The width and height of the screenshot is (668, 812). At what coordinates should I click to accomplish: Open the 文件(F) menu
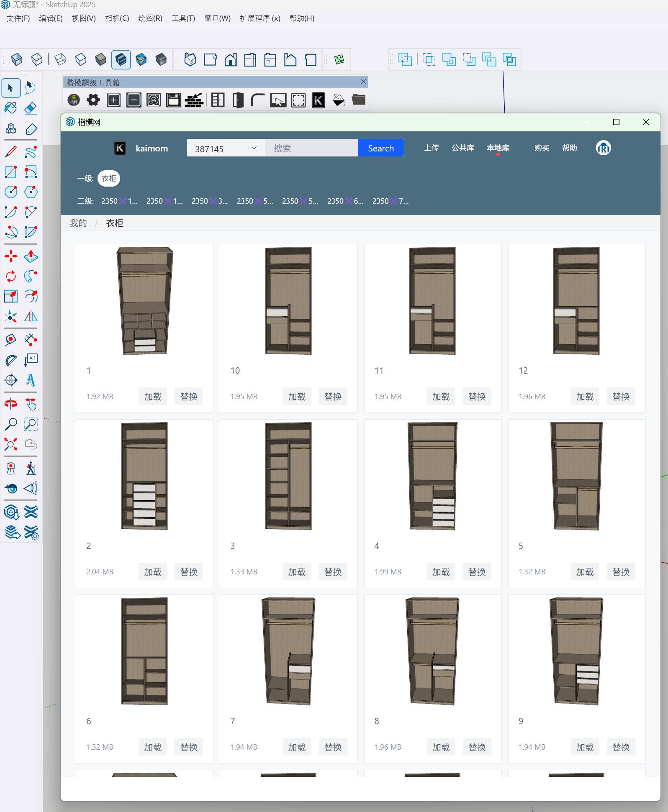[x=18, y=18]
